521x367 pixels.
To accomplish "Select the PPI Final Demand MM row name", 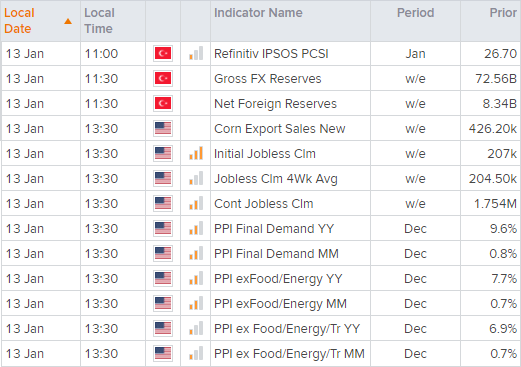I will (276, 254).
